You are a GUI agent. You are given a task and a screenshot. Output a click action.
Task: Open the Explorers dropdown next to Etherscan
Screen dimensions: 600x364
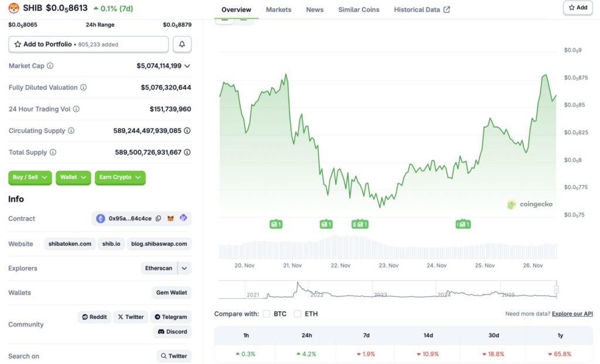pos(183,268)
